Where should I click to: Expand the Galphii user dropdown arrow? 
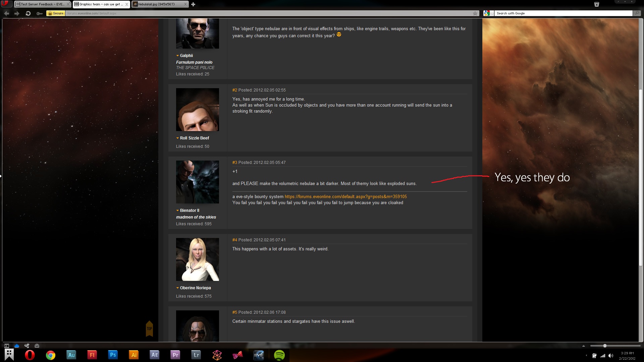(177, 56)
